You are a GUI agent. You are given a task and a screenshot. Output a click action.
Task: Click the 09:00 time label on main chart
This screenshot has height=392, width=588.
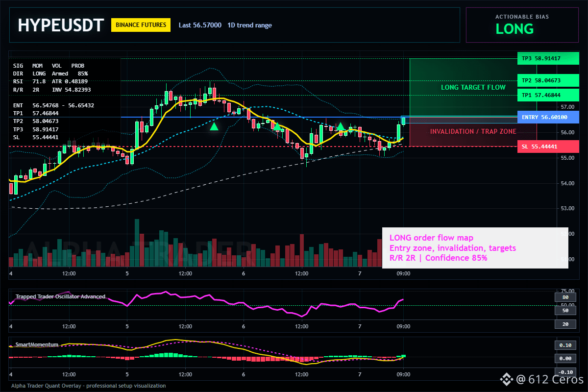pyautogui.click(x=403, y=273)
